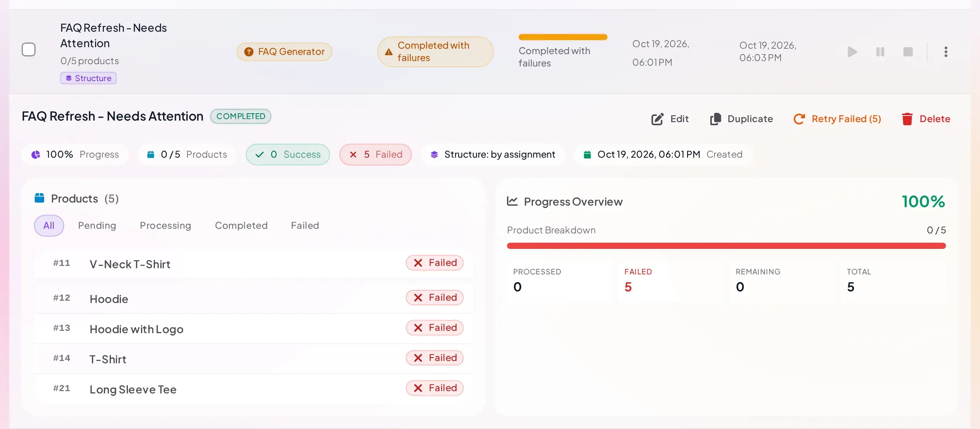
Task: Click the Structure: by assignment chip
Action: tap(493, 155)
